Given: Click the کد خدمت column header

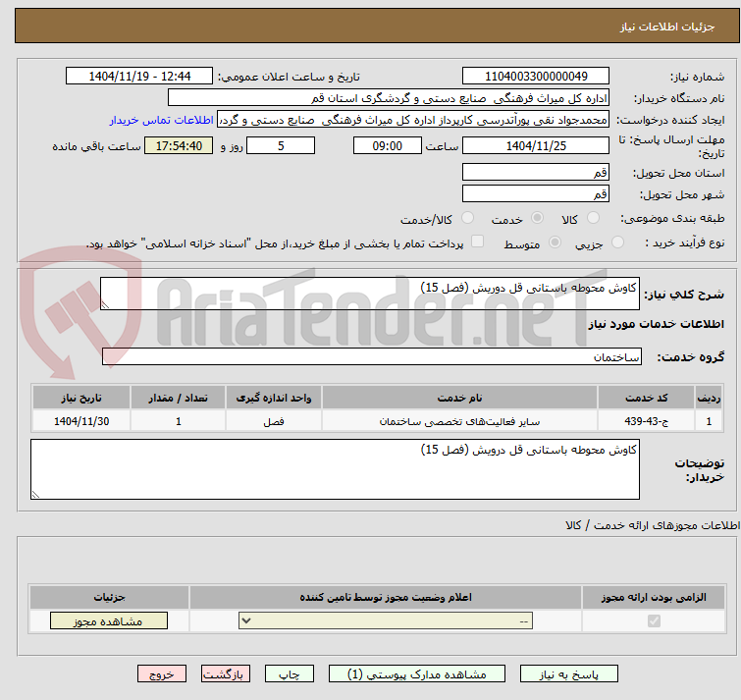Looking at the screenshot, I should [x=646, y=398].
